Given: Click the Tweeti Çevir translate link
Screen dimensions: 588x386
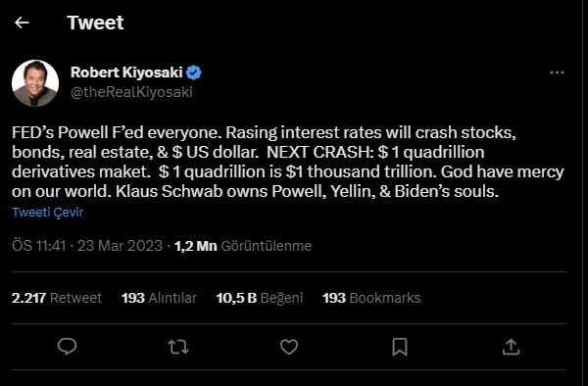Looking at the screenshot, I should coord(48,213).
